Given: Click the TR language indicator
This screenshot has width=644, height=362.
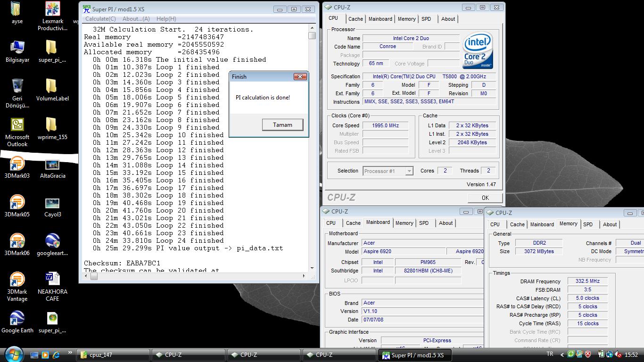Looking at the screenshot, I should 550,354.
